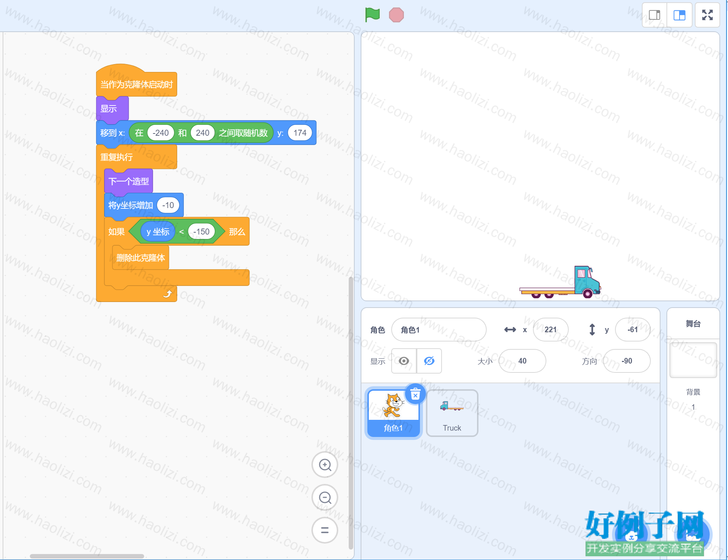Edit the sprite x position field
728x560 pixels.
[x=550, y=330]
